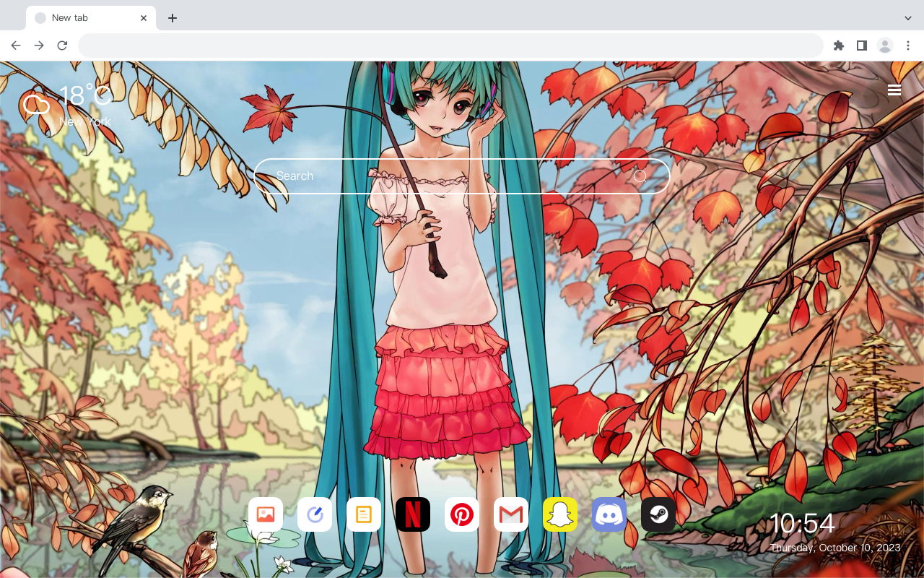
Task: Open a new tab with plus button
Action: 172,18
